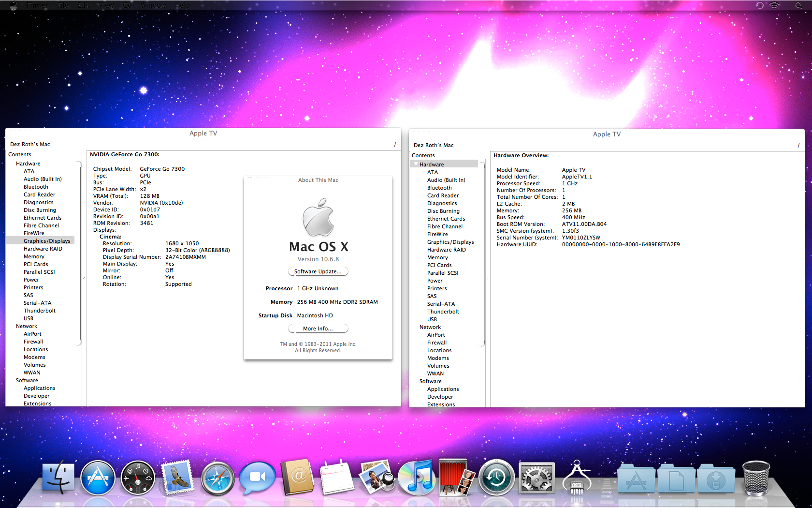This screenshot has height=508, width=812.
Task: Open Spotlight search in menu bar
Action: [x=798, y=5]
